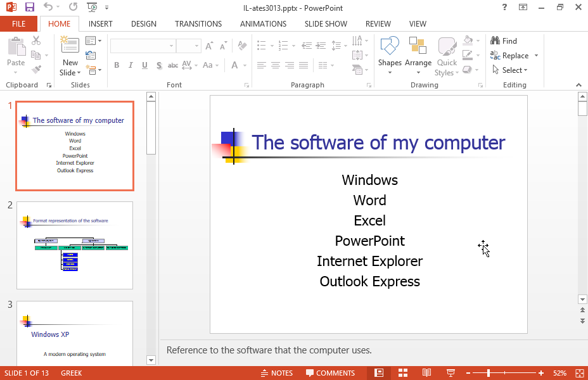
Task: Open Ribbon Display Options
Action: coord(523,7)
